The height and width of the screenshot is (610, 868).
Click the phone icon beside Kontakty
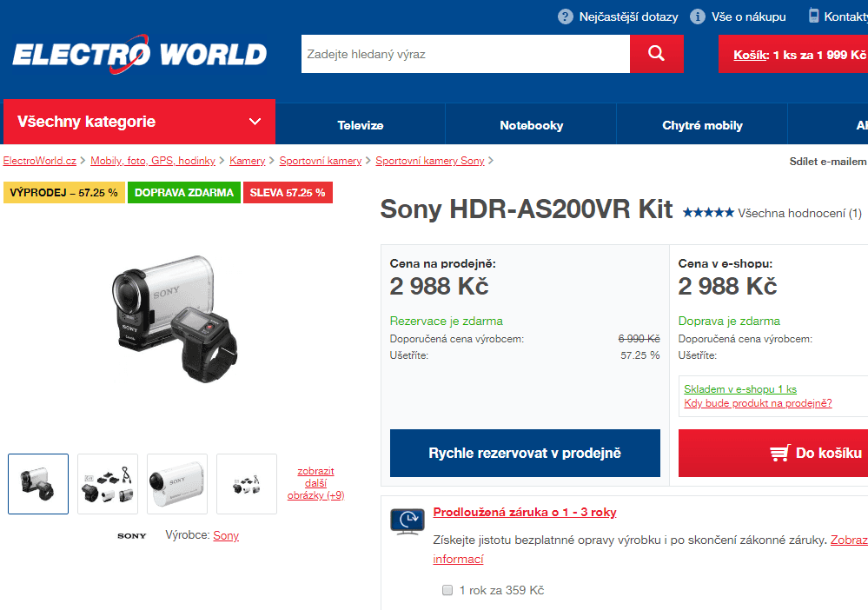(x=813, y=16)
